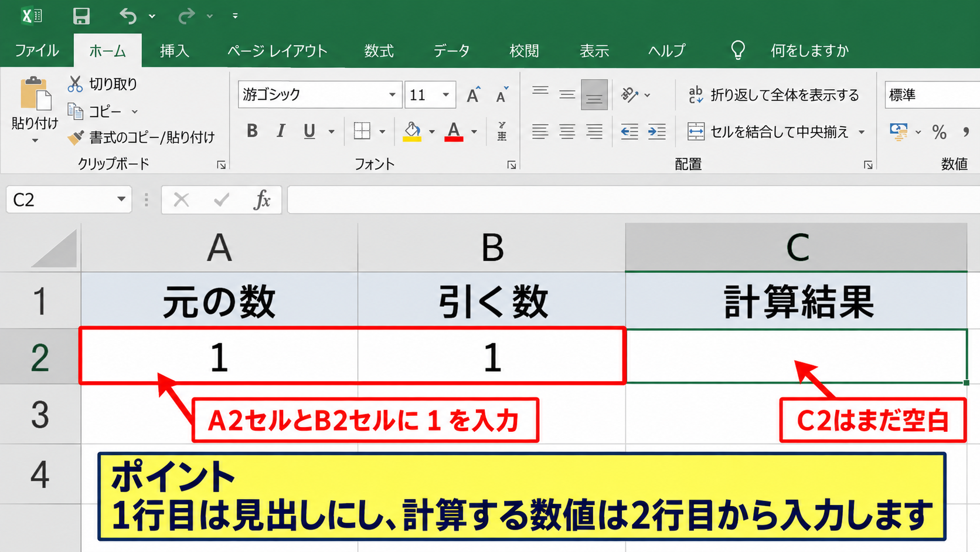Open font color dropdown arrow
980x552 pixels.
[x=474, y=131]
